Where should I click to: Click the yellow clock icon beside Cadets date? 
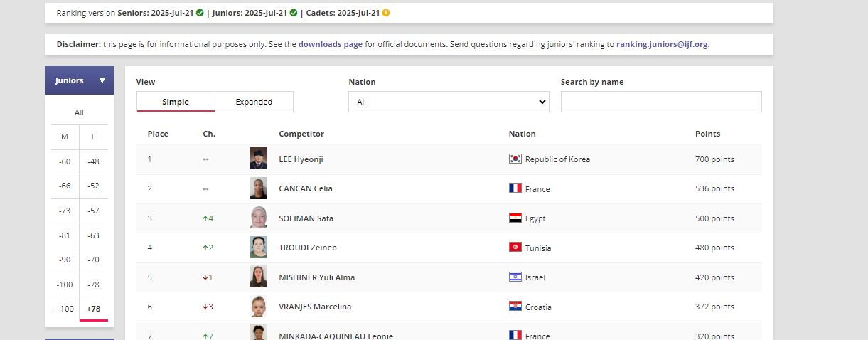[386, 13]
